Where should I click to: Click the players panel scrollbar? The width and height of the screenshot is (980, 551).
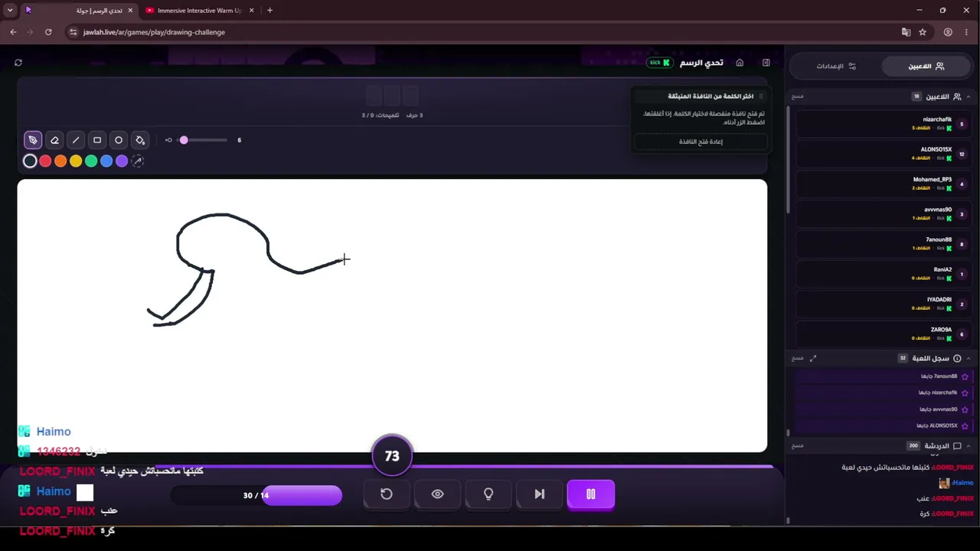coord(788,161)
